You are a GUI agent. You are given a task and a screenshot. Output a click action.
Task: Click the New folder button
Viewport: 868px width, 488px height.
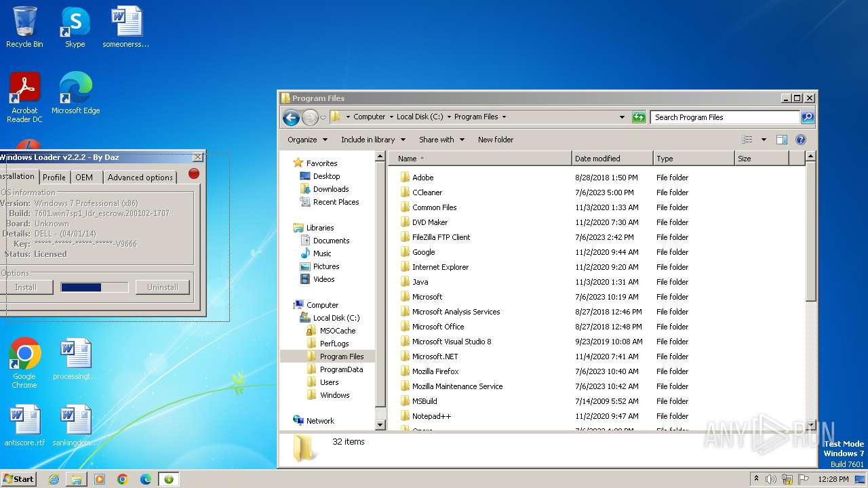click(x=496, y=140)
